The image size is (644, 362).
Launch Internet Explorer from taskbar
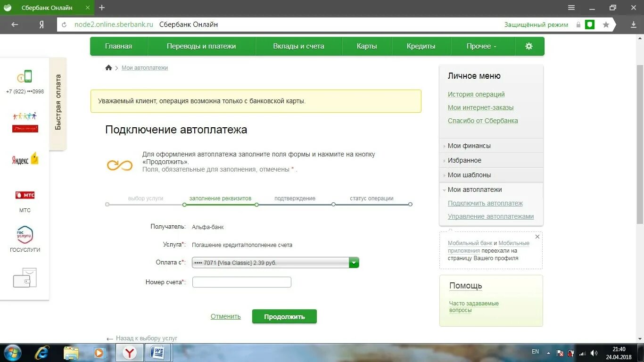(42, 353)
